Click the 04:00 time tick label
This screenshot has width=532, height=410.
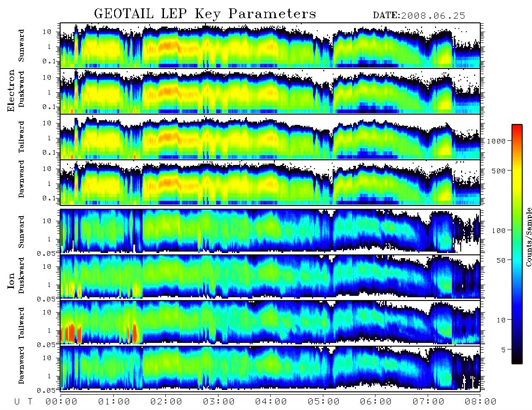(271, 402)
